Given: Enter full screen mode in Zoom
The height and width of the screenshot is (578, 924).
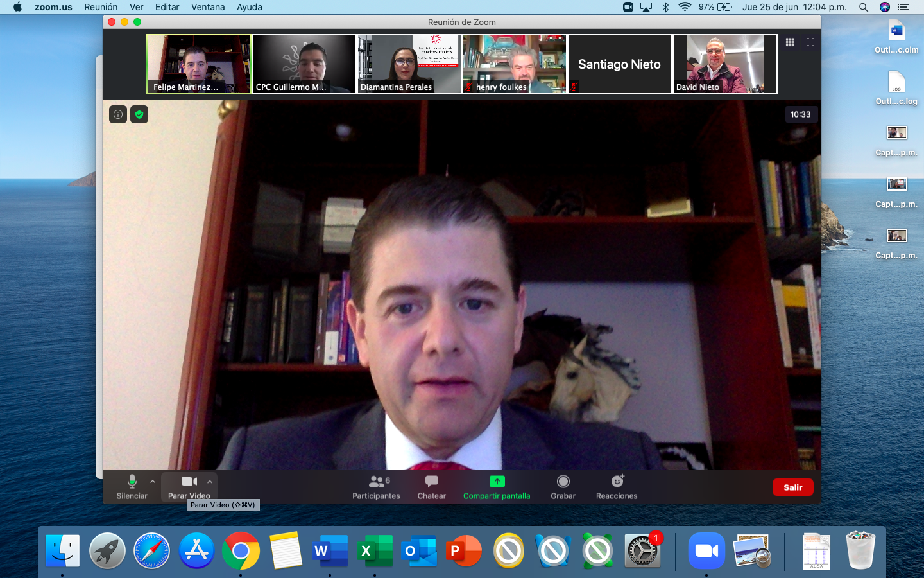Looking at the screenshot, I should click(x=810, y=42).
